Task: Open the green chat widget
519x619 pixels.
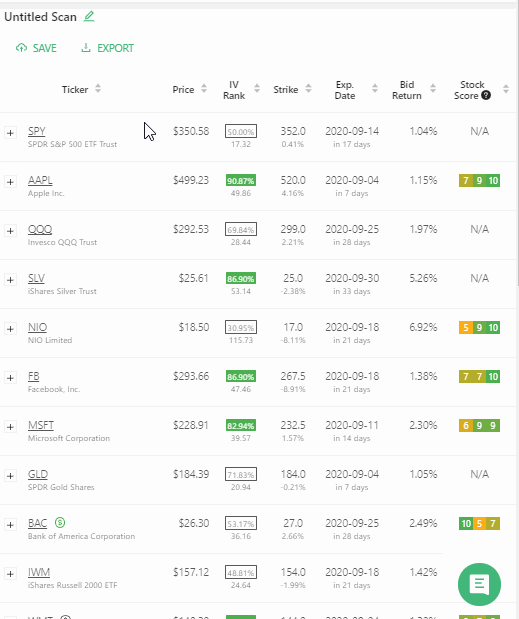Action: pos(480,584)
